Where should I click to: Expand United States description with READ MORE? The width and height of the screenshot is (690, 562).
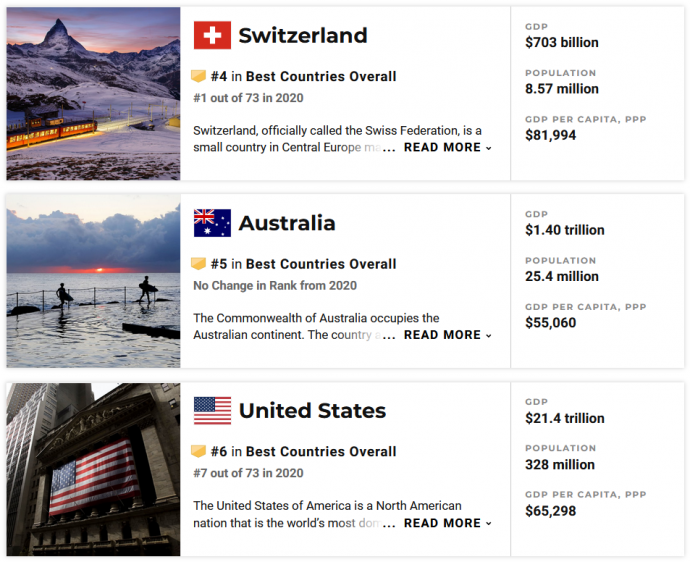tap(448, 523)
